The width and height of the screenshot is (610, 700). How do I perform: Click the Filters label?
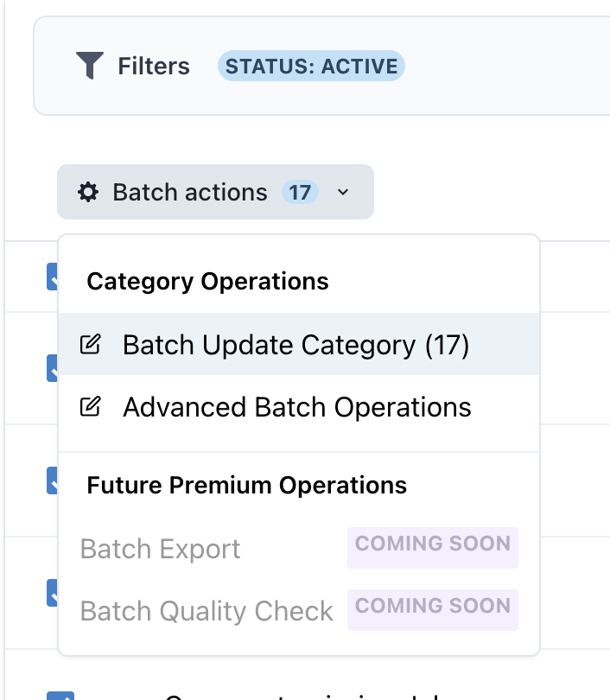154,66
